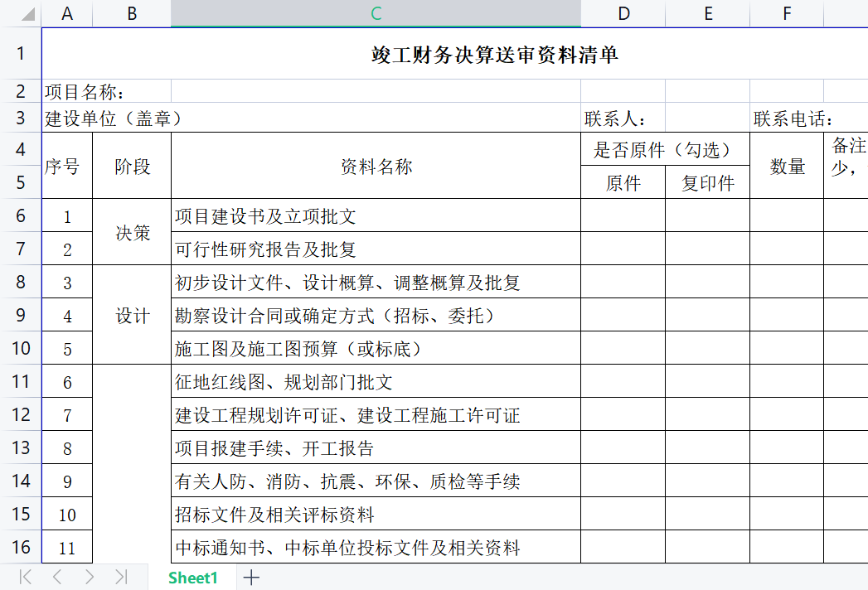Viewport: 868px width, 590px height.
Task: Jump to the first sheet using navigation arrow
Action: (x=26, y=578)
